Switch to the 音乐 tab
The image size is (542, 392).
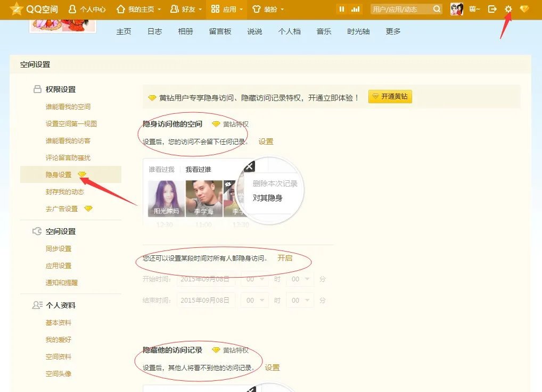point(324,31)
